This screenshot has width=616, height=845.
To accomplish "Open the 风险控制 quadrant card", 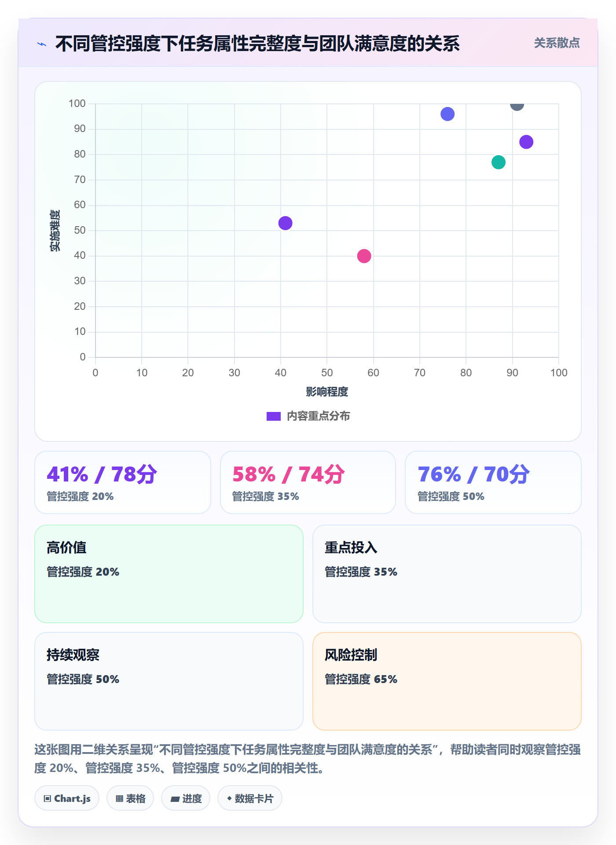I will [447, 681].
